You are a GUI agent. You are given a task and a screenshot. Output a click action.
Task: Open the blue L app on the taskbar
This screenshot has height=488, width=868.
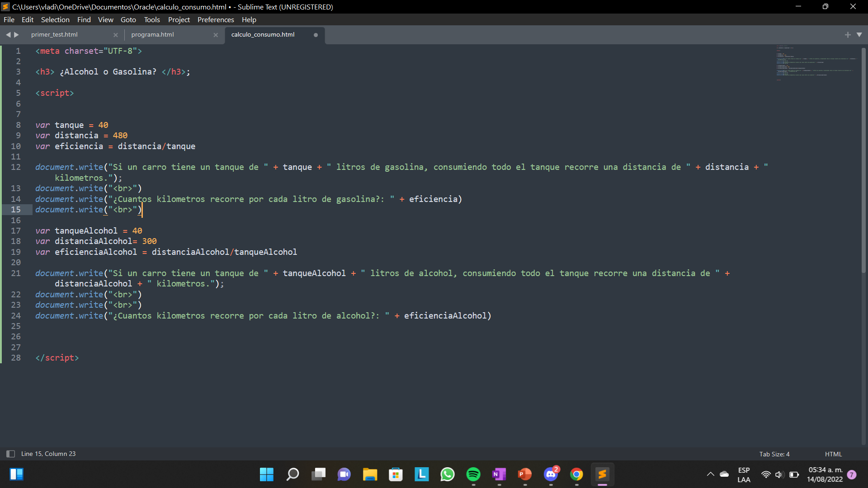coord(421,474)
